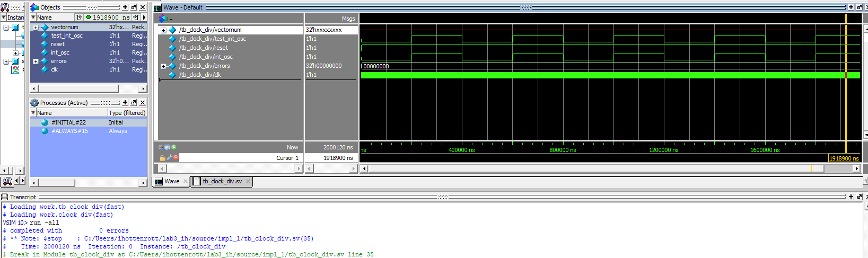Select the Wave tab
This screenshot has width=868, height=258.
[171, 181]
